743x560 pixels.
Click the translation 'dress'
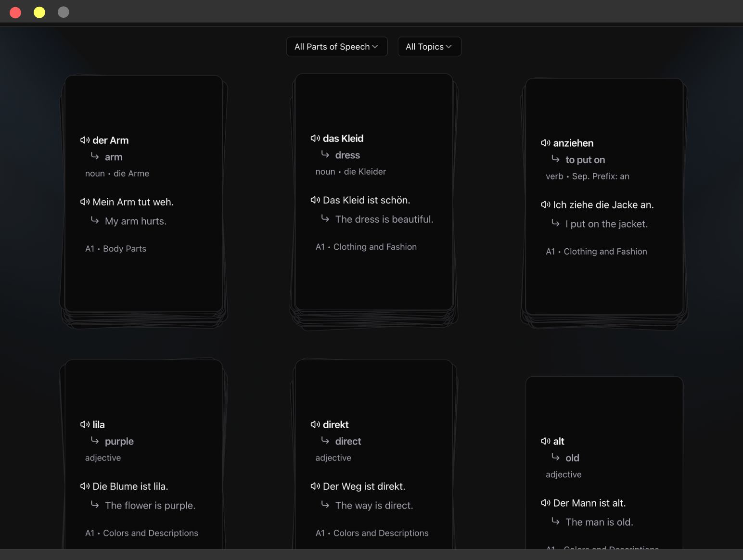point(347,155)
